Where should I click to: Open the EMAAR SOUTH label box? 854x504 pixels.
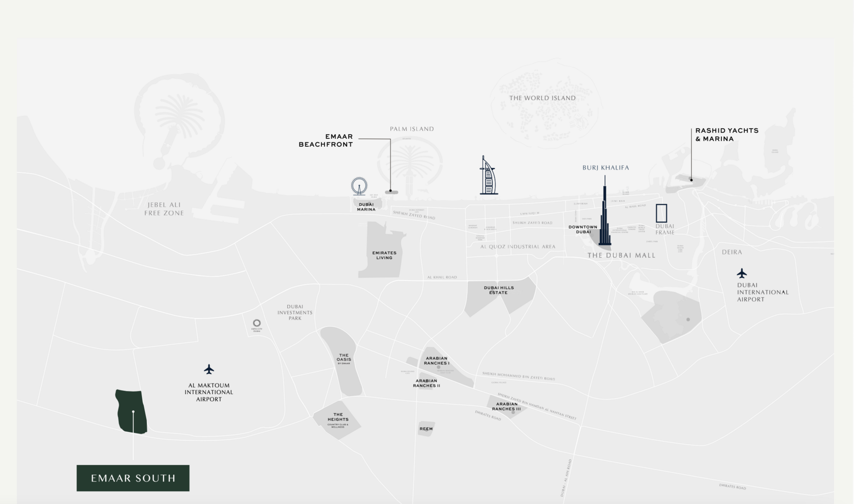(133, 478)
